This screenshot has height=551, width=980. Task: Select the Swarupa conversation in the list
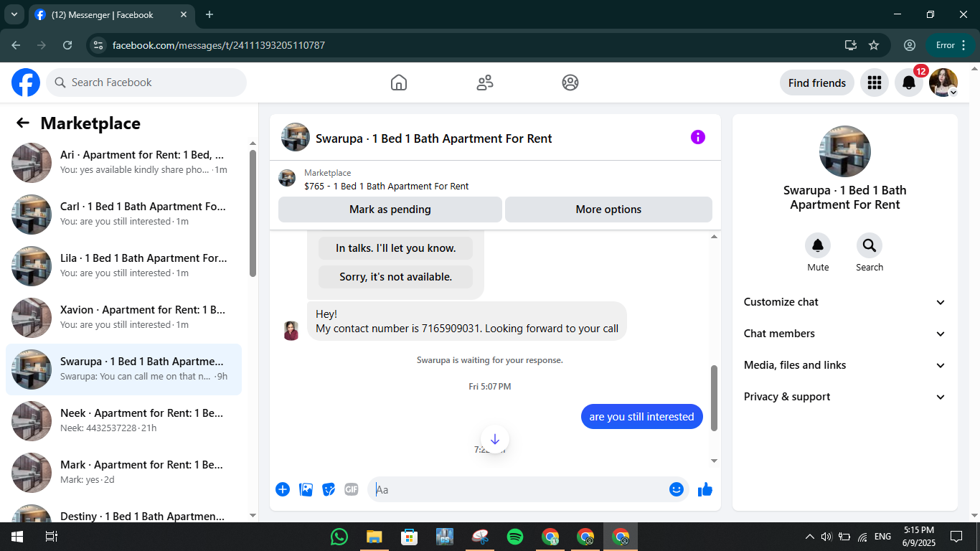tap(123, 369)
